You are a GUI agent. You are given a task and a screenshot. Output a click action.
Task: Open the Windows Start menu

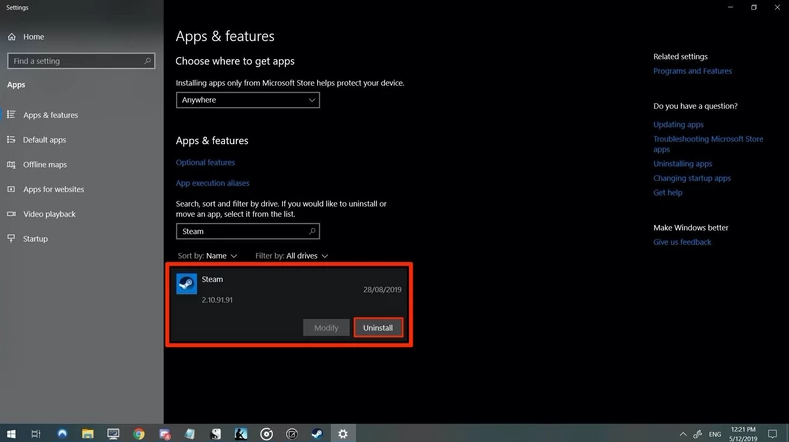pyautogui.click(x=11, y=433)
